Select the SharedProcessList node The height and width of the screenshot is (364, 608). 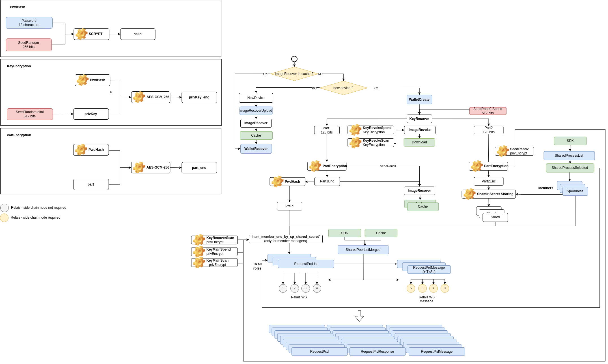pos(569,156)
